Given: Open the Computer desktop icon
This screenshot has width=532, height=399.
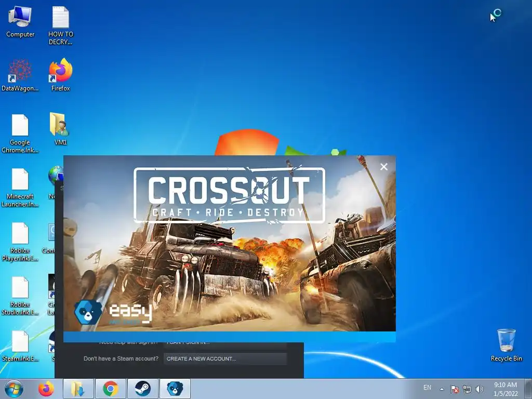Looking at the screenshot, I should [x=20, y=22].
